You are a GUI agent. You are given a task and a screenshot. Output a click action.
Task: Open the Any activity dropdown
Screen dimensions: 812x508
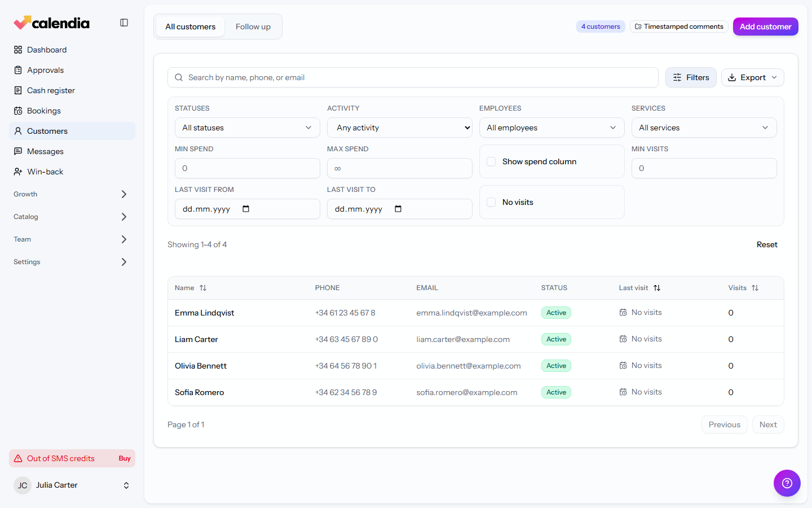click(x=400, y=128)
